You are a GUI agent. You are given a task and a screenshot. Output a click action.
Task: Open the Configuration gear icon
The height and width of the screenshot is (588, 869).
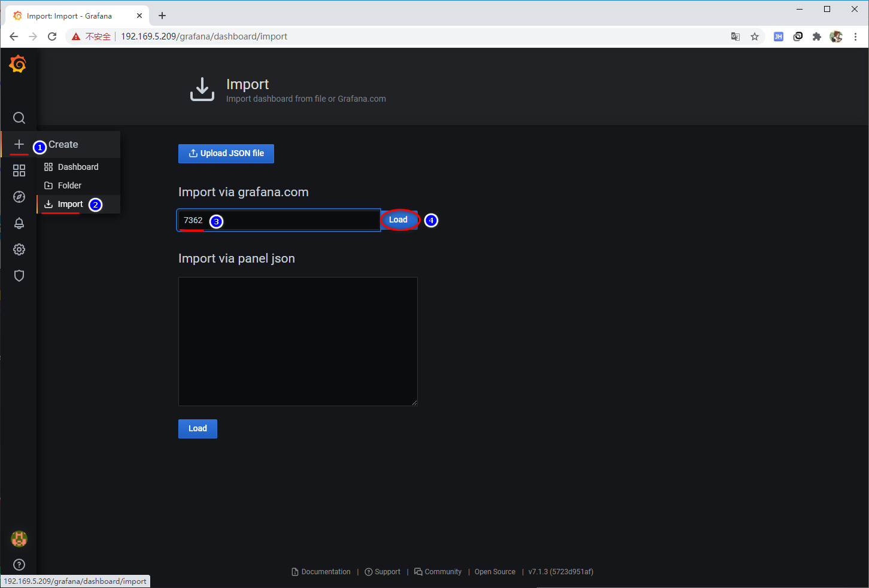[x=19, y=249]
